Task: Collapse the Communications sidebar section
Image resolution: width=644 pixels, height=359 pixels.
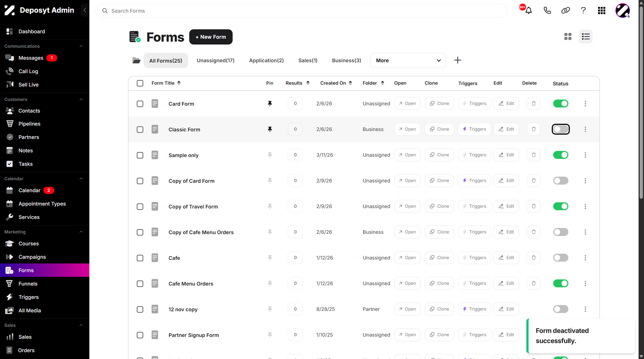Action: (81, 46)
